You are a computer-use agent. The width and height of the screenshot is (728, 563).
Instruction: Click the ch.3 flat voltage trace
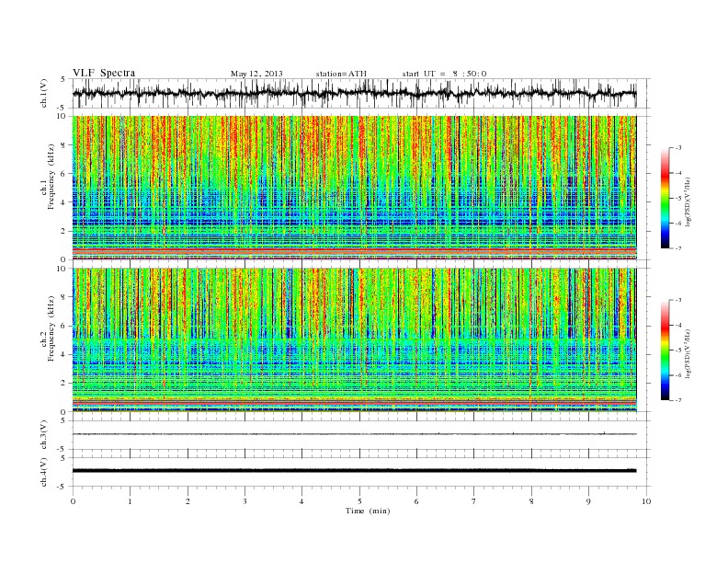[354, 434]
